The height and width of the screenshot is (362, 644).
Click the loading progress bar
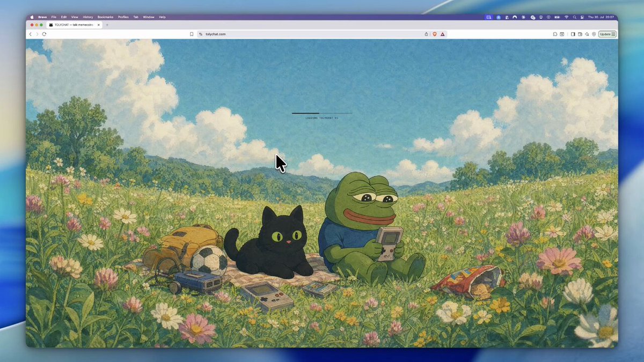322,113
